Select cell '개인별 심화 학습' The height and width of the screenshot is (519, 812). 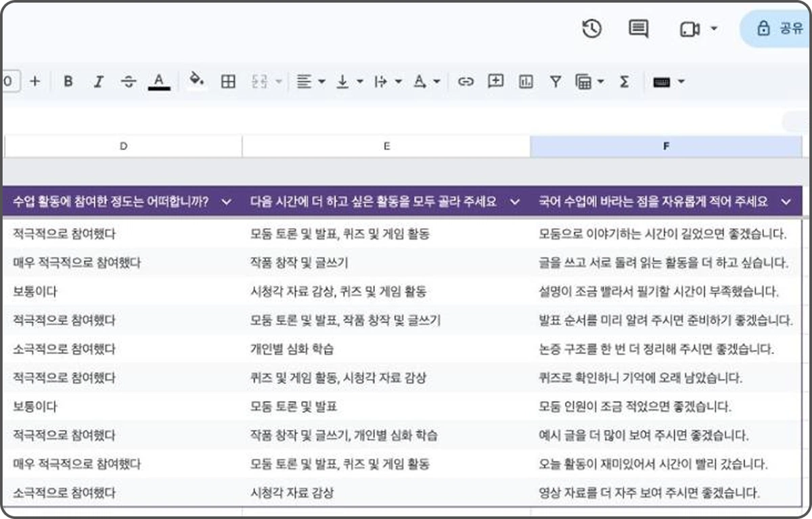pyautogui.click(x=386, y=349)
